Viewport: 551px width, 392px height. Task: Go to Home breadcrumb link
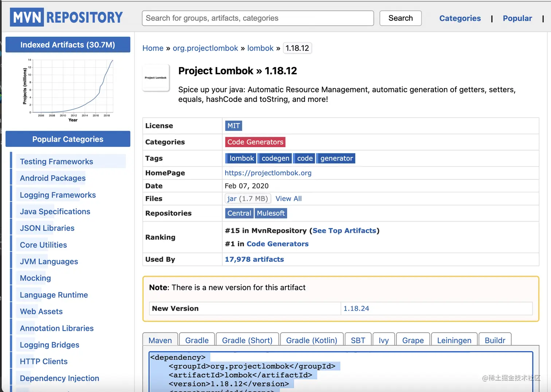pyautogui.click(x=153, y=48)
